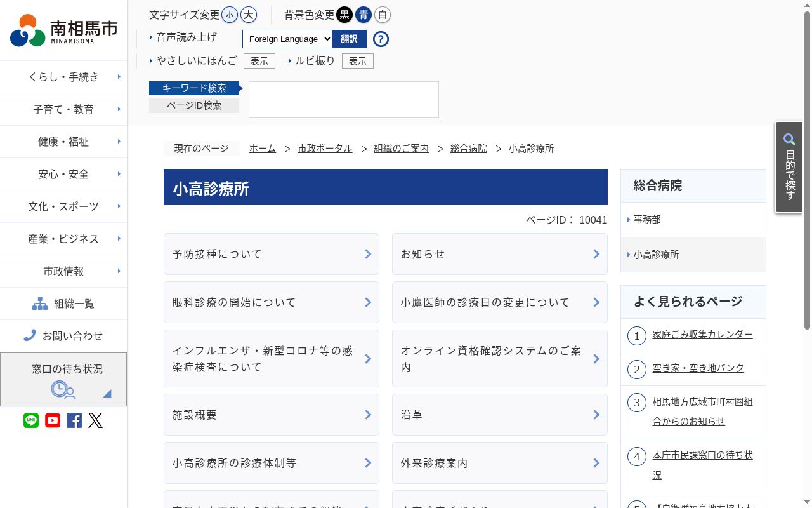
Task: Open 窓口の待ち状況 waiting status panel
Action: (63, 380)
